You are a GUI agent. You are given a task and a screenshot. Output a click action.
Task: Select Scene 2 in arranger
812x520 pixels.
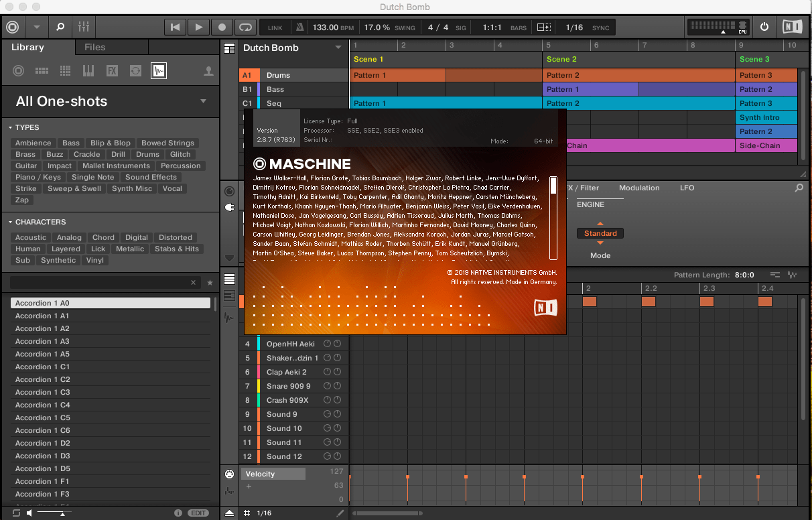561,59
